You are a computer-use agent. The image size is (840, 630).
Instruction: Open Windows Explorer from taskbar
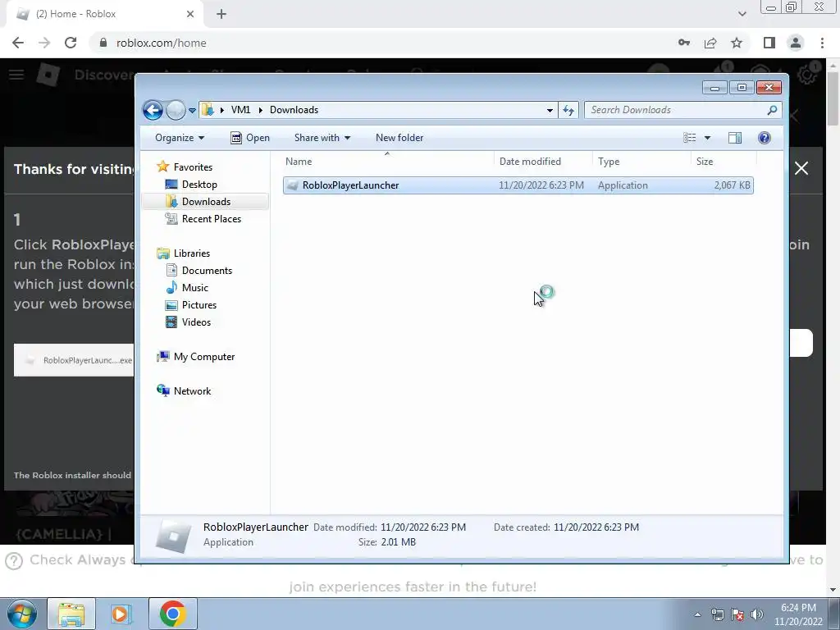[71, 614]
